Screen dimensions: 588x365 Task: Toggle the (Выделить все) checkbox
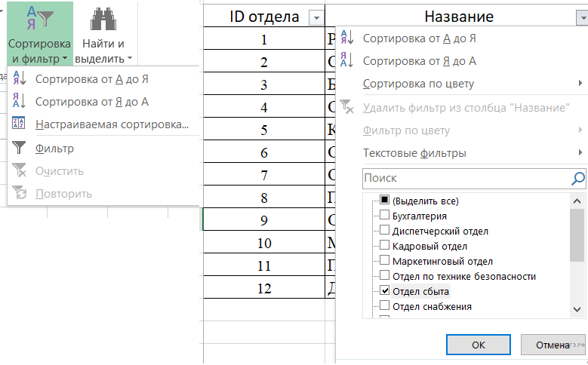385,201
